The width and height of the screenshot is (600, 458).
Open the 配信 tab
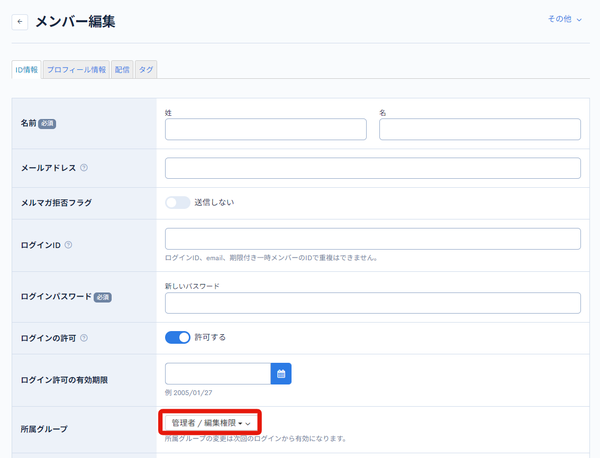[122, 70]
